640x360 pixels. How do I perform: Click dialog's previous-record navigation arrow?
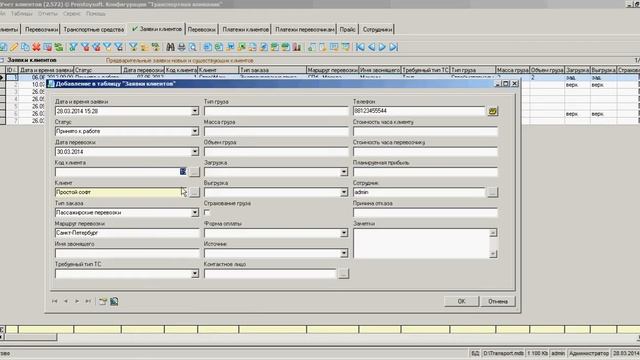pyautogui.click(x=66, y=301)
